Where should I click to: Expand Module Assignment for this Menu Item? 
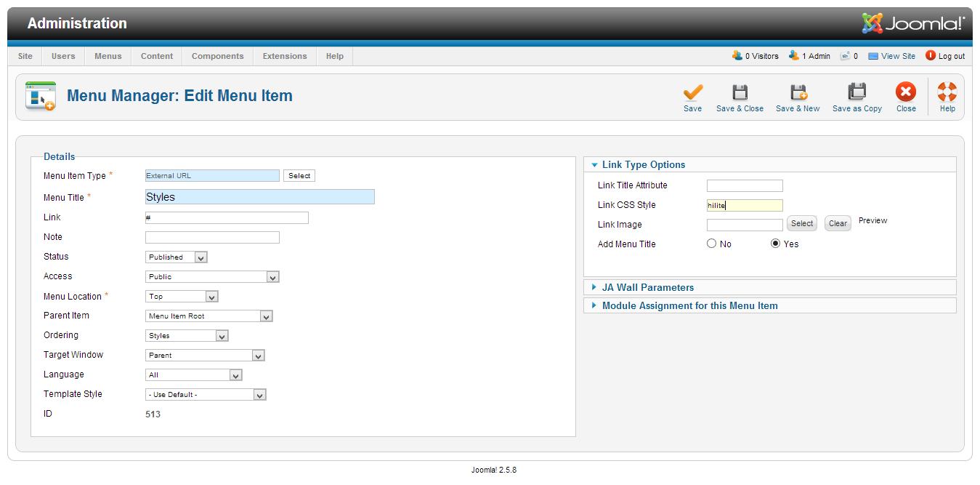coord(689,305)
